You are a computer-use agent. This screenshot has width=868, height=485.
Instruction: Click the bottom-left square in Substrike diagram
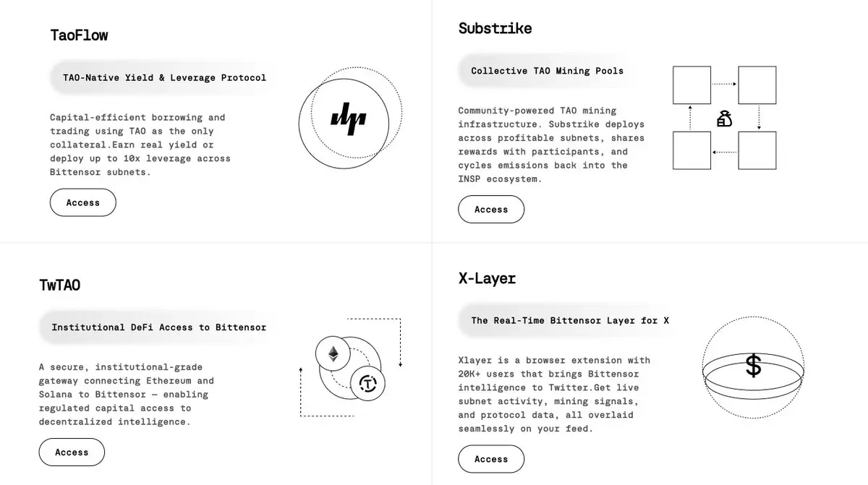pyautogui.click(x=692, y=150)
